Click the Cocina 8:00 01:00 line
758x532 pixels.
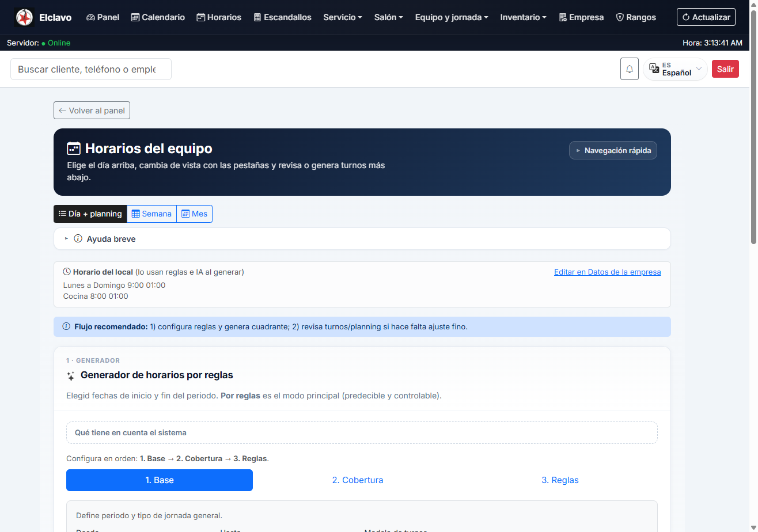(x=96, y=297)
